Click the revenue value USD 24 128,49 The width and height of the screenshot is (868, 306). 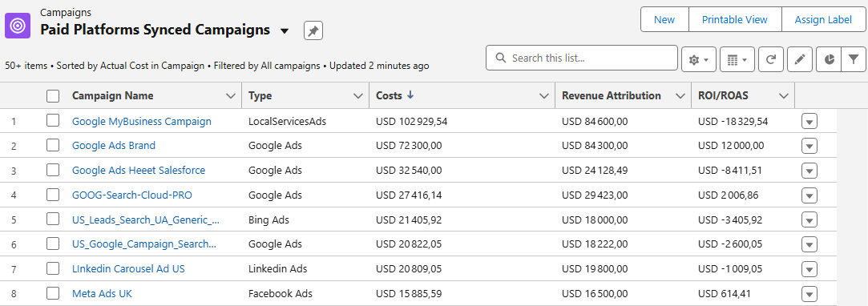click(x=595, y=171)
